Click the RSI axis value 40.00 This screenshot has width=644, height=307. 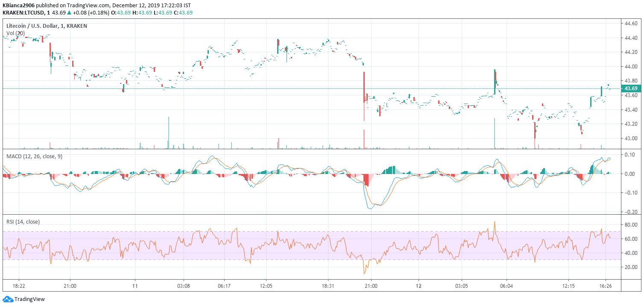pyautogui.click(x=631, y=253)
